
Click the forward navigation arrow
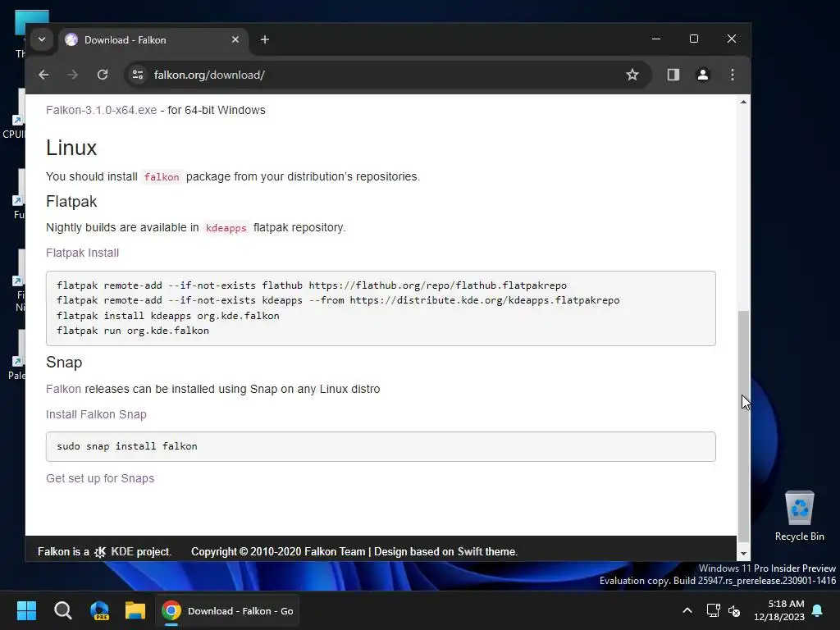[73, 75]
